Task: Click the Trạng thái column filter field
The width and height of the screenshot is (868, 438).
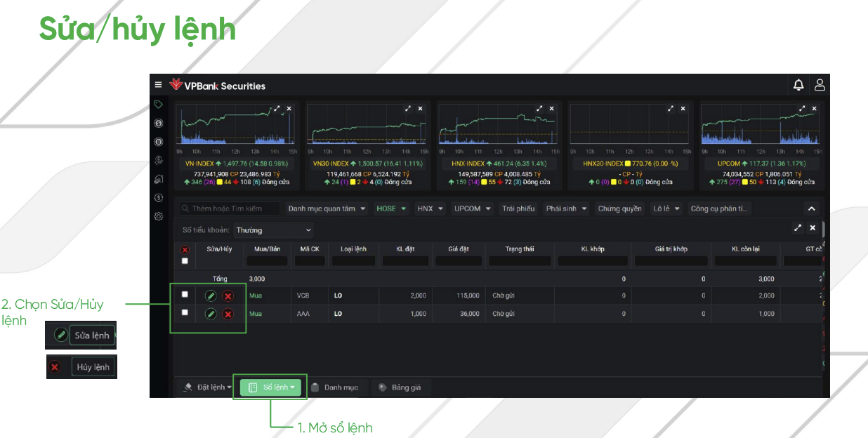Action: (x=520, y=261)
